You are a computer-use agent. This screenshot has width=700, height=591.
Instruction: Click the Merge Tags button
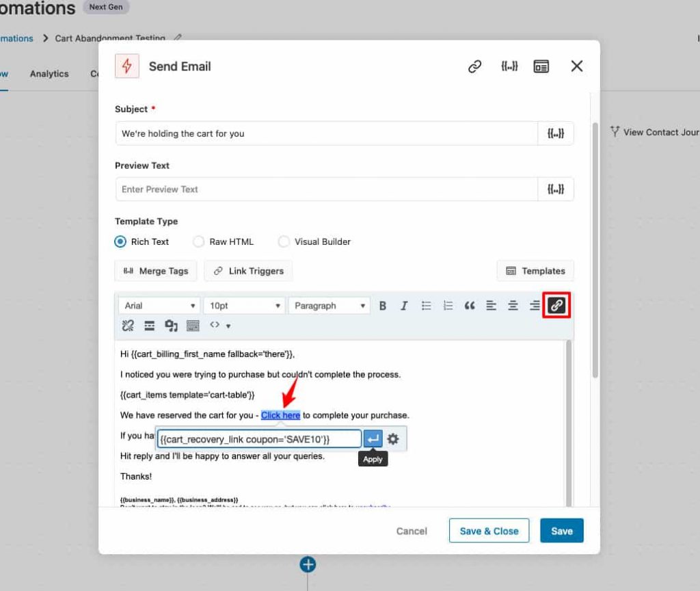[156, 271]
